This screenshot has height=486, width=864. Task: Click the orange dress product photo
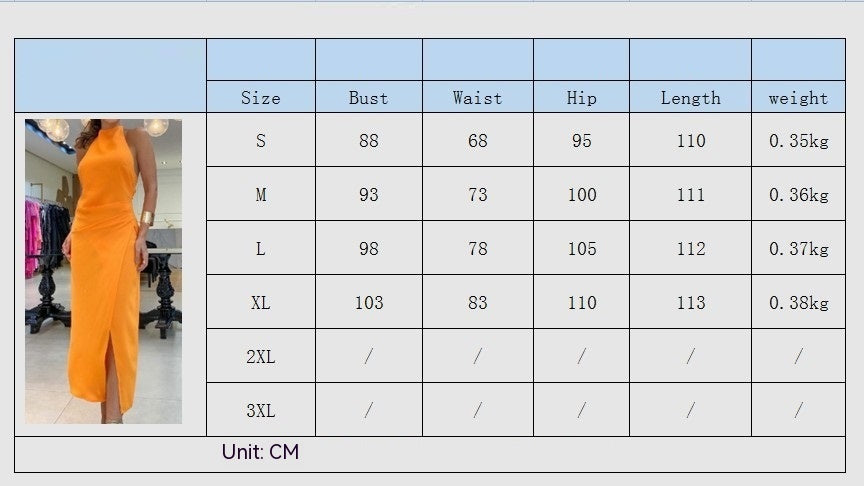(x=104, y=271)
